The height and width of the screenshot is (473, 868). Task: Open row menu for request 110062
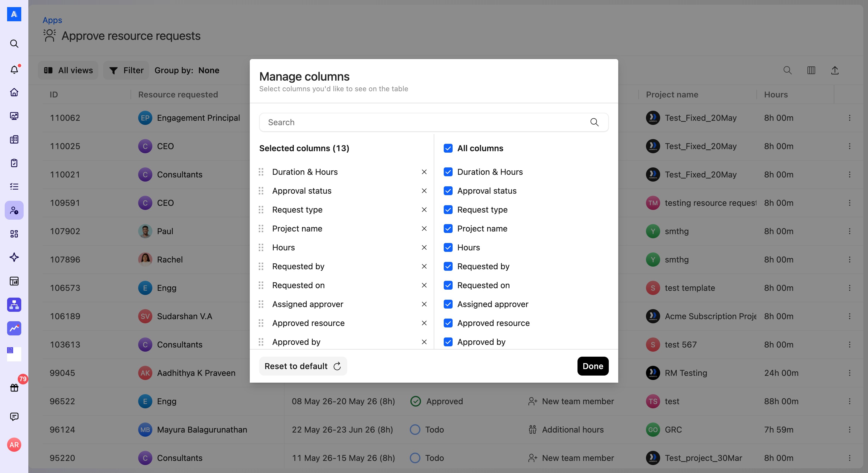849,118
